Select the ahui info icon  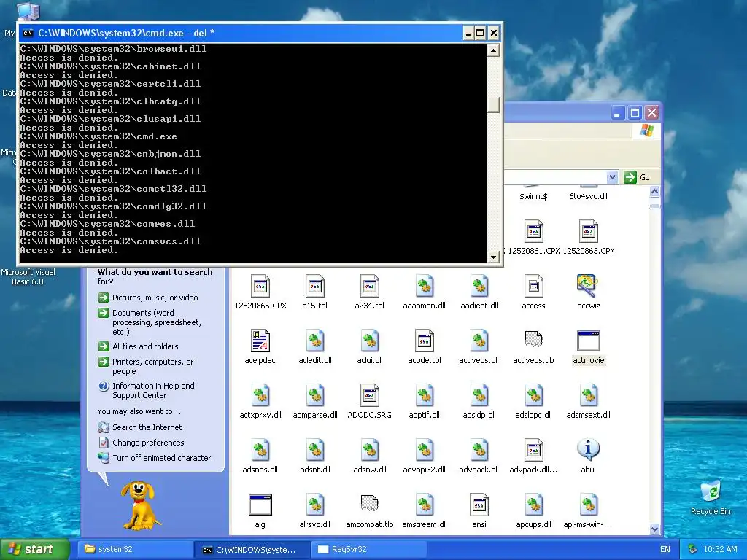point(589,450)
